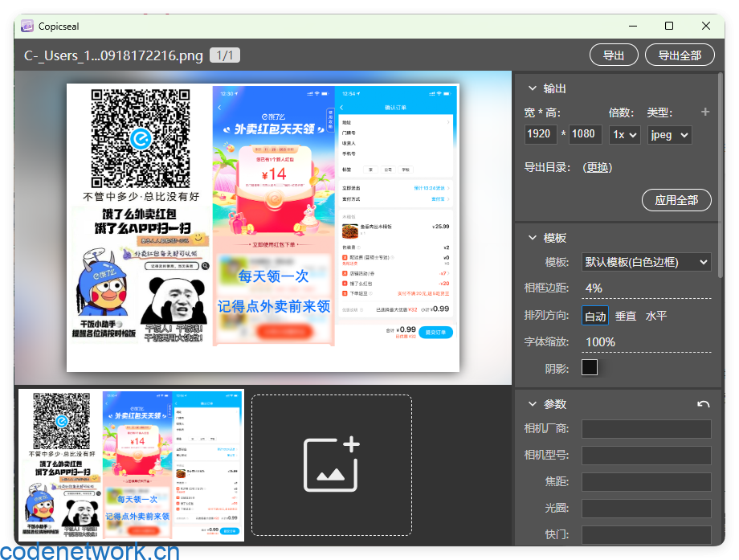
Task: Open the jpeg type dropdown
Action: pos(669,135)
